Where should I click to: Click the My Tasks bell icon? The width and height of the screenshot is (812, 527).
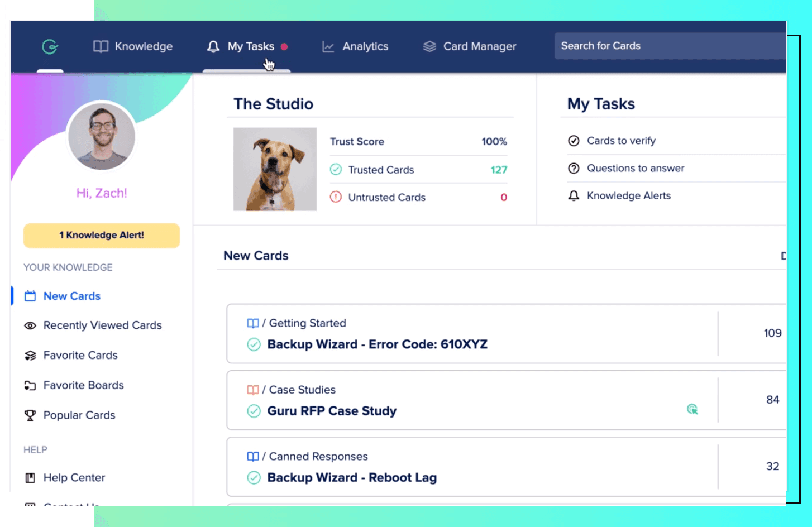213,46
